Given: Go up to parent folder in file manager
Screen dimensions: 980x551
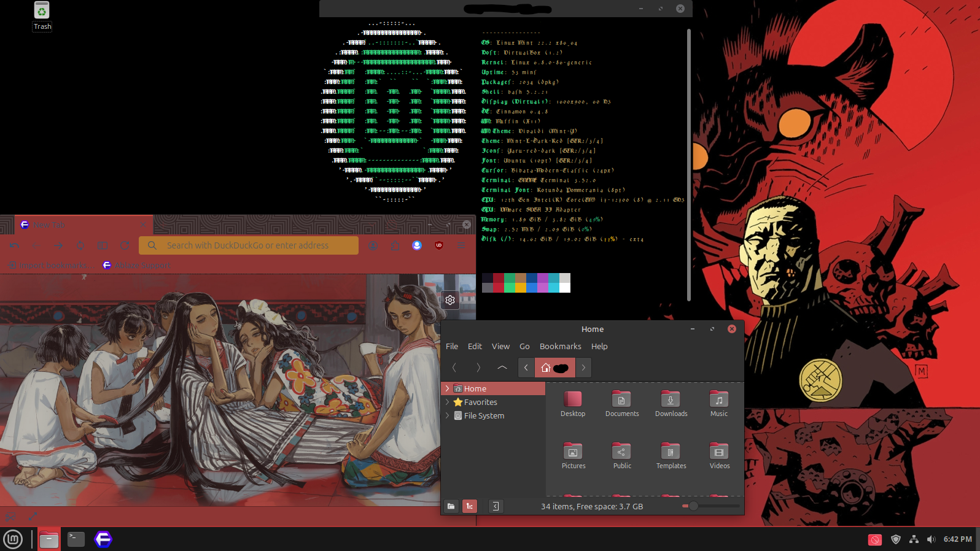Looking at the screenshot, I should click(x=502, y=368).
